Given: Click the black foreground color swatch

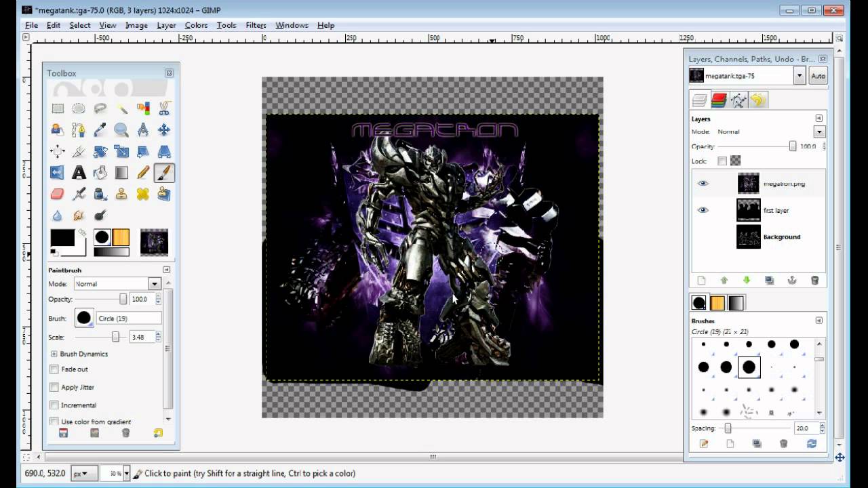Looking at the screenshot, I should pos(62,237).
